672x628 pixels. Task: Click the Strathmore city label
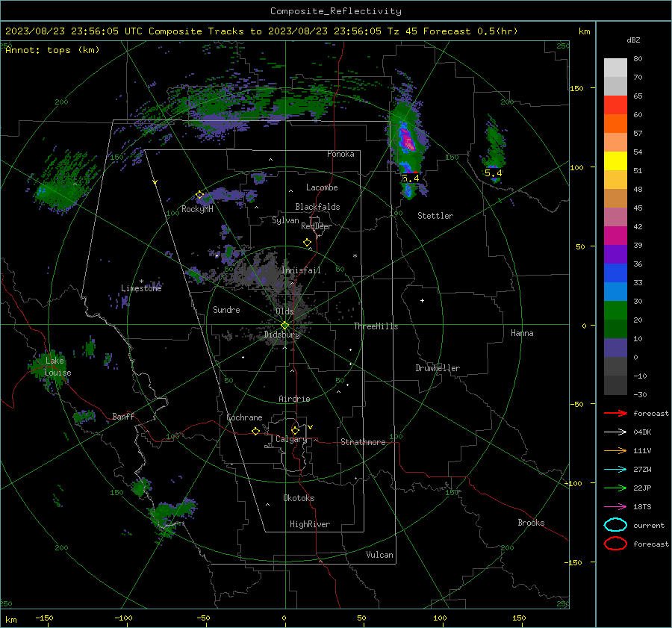coord(363,442)
